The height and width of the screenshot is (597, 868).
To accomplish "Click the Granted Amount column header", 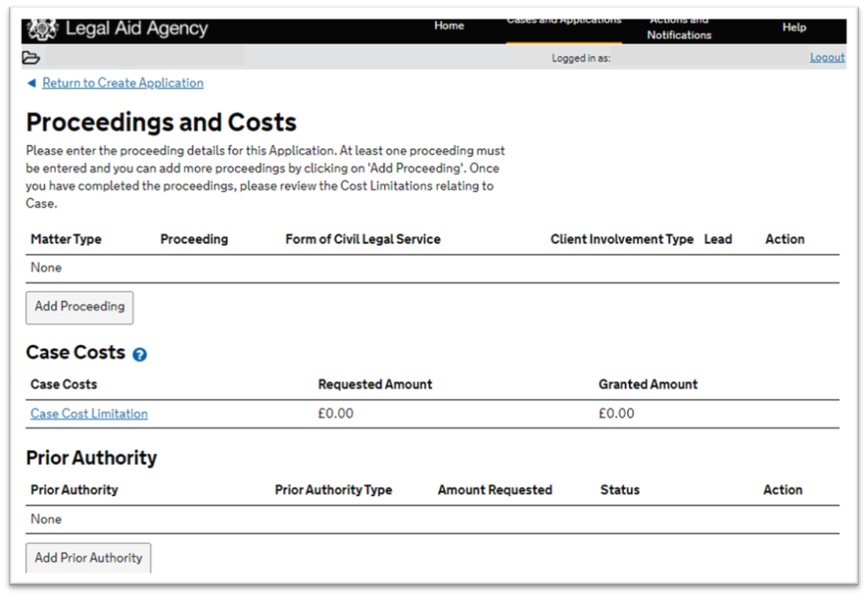I will [x=648, y=384].
